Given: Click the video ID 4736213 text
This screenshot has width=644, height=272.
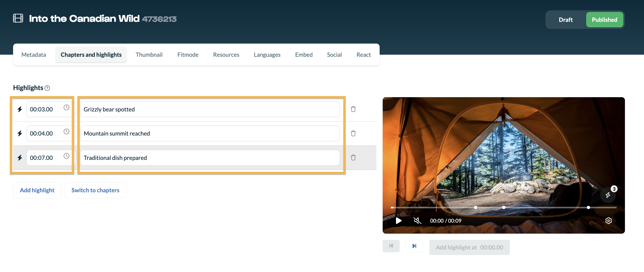Looking at the screenshot, I should [x=159, y=19].
